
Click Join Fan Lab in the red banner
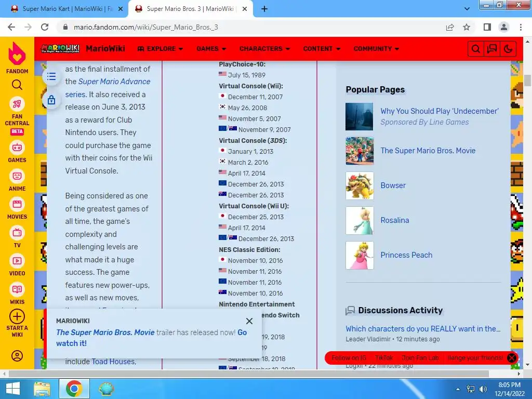click(420, 358)
